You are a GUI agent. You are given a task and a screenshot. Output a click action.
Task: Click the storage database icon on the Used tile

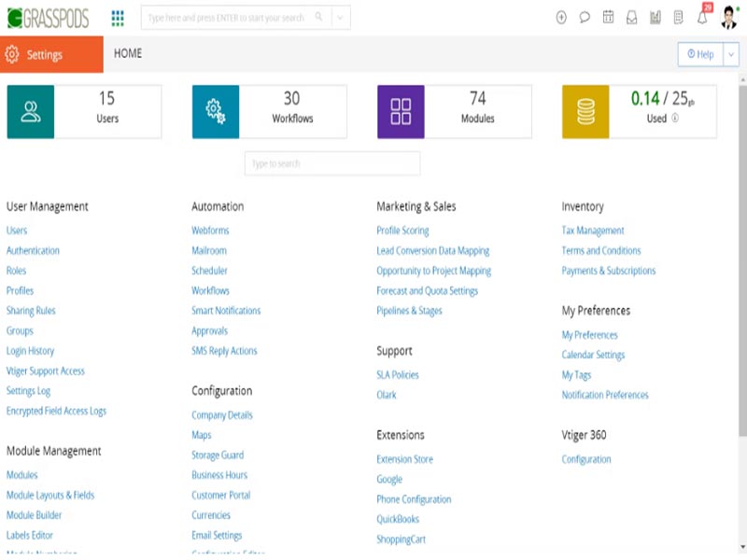[x=584, y=110]
